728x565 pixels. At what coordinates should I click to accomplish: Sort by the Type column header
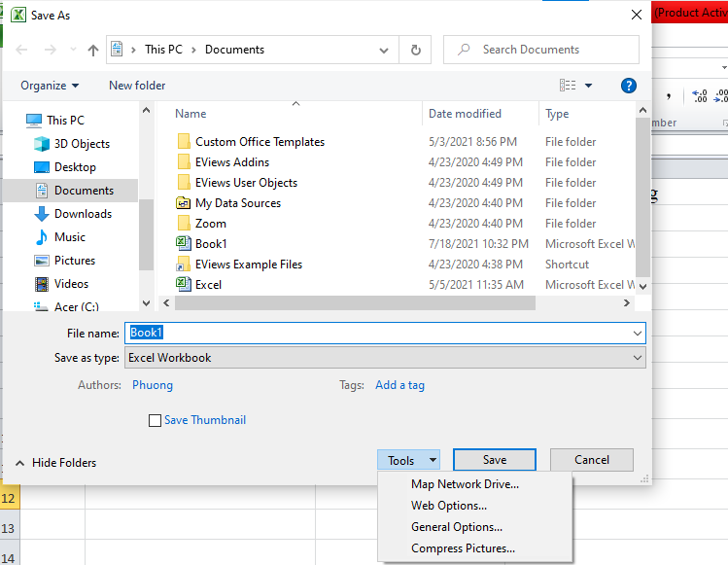coord(557,114)
